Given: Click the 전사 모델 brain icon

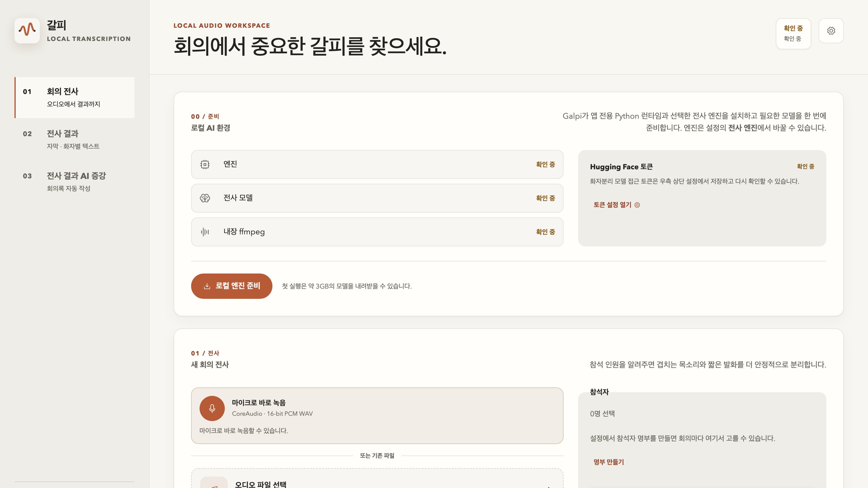Looking at the screenshot, I should (205, 198).
